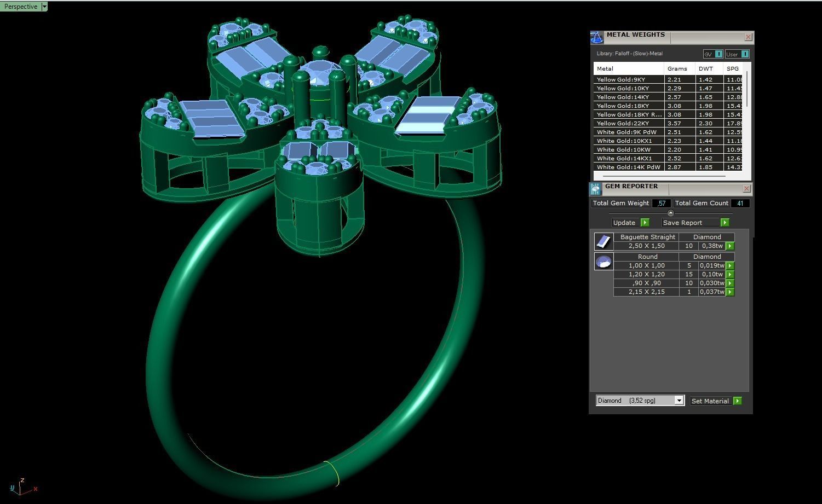The image size is (822, 504).
Task: Click the 0,10tw weight cell
Action: (712, 274)
